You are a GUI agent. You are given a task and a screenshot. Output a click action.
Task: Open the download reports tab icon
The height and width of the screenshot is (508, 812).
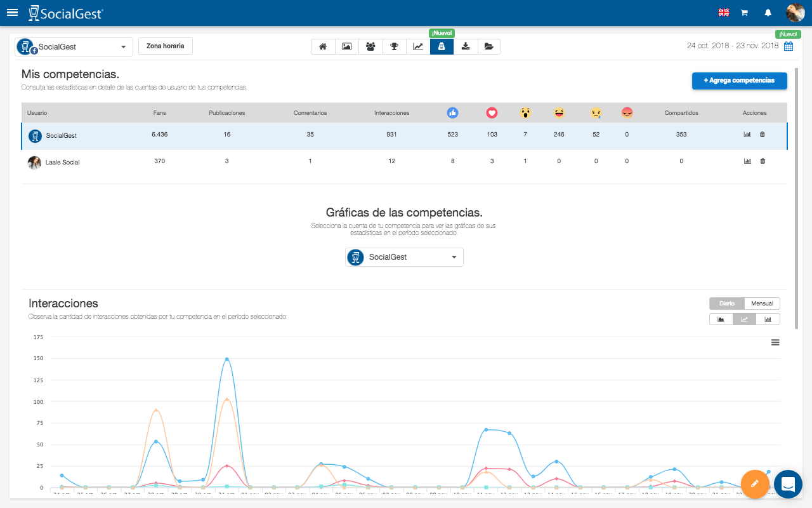[x=466, y=46]
